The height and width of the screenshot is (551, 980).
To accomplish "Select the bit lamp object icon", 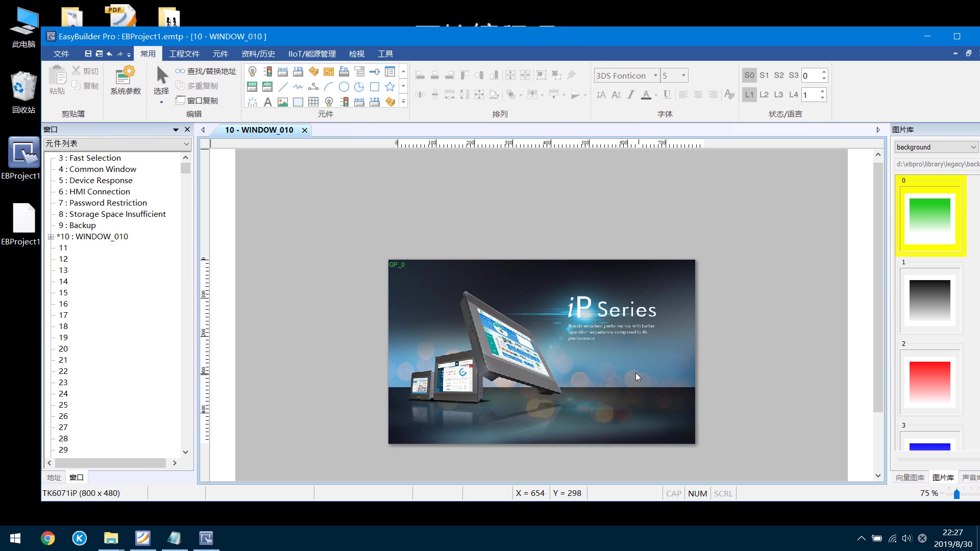I will [x=252, y=71].
